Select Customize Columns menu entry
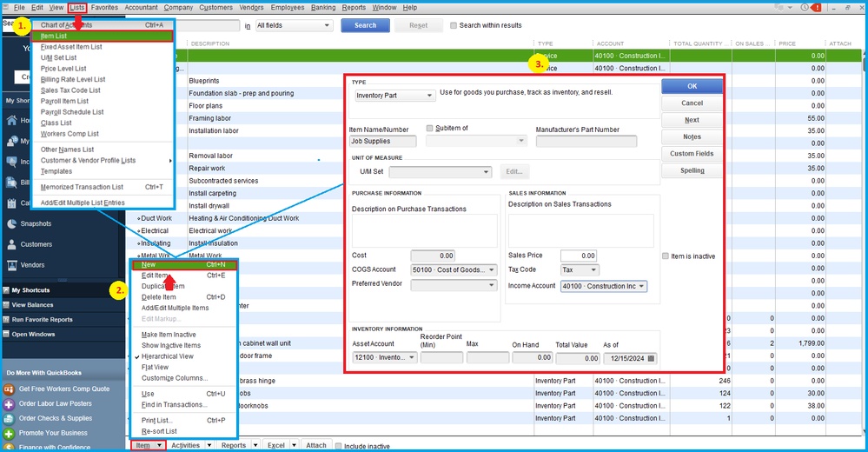Viewport: 868px width, 452px height. click(x=175, y=378)
